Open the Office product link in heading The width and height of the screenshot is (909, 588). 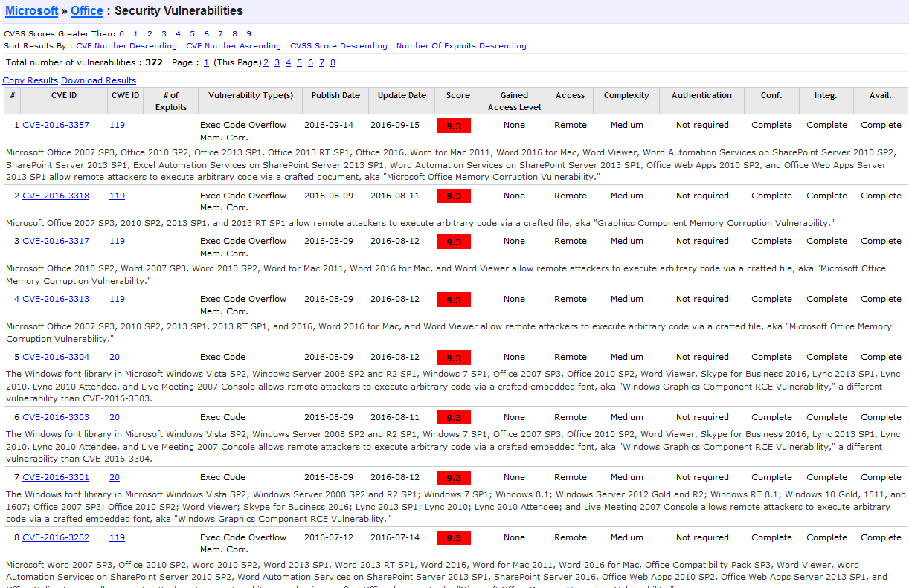click(87, 11)
